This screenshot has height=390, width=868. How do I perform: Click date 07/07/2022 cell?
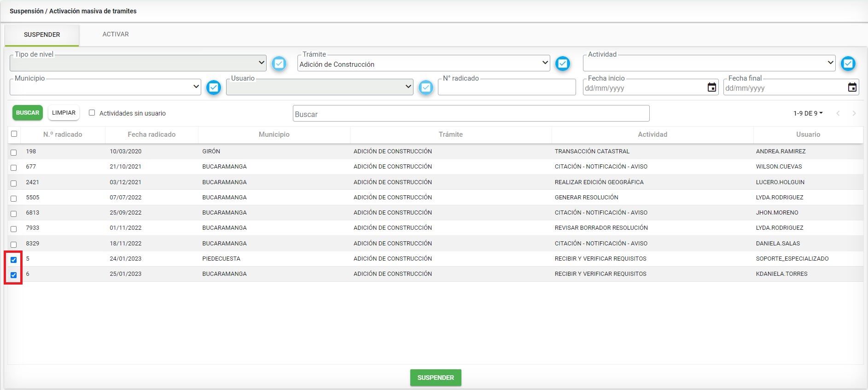coord(126,198)
